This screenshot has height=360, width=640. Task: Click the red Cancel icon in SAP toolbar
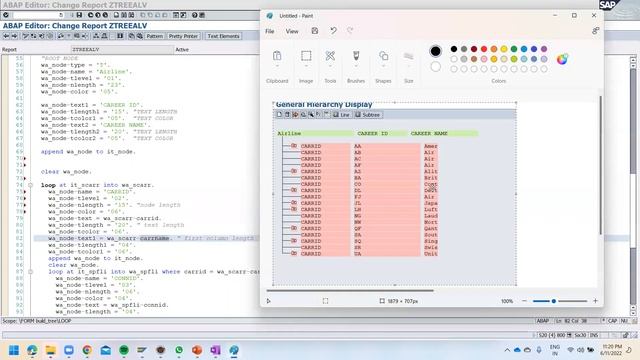click(x=105, y=15)
